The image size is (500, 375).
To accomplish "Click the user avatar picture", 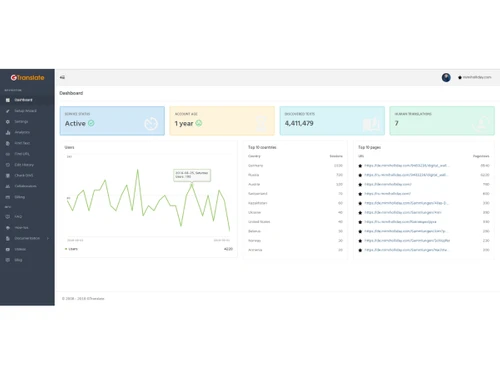I will (446, 77).
